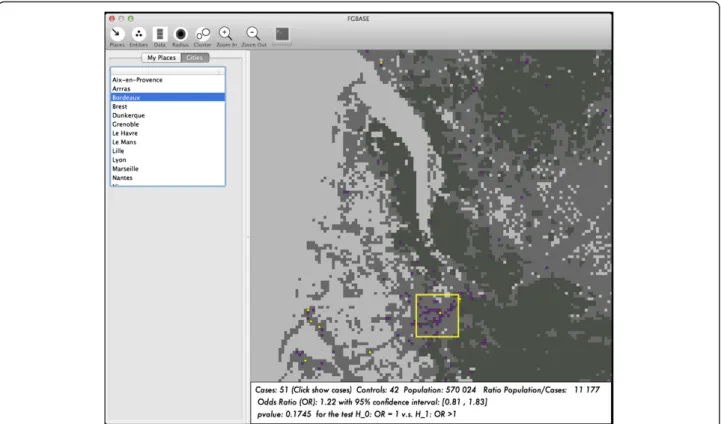Close the FGBASE window with red button
The width and height of the screenshot is (721, 424).
tap(112, 19)
